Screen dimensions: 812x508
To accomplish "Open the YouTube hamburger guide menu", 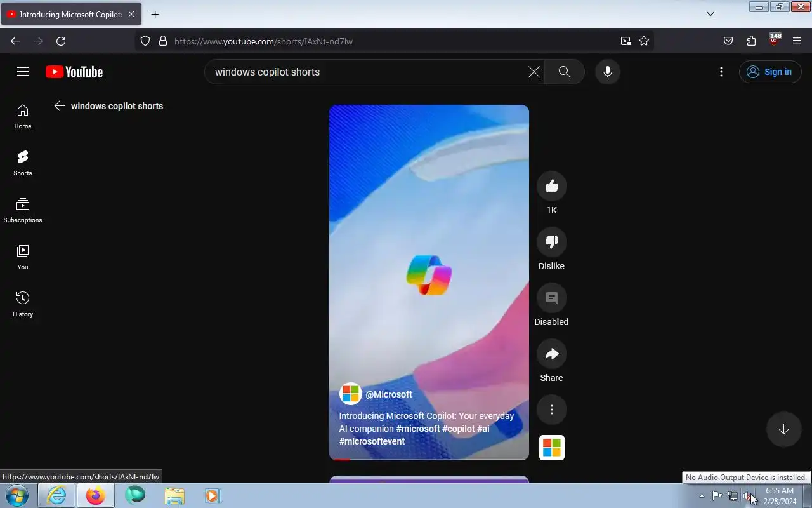I will click(x=23, y=72).
